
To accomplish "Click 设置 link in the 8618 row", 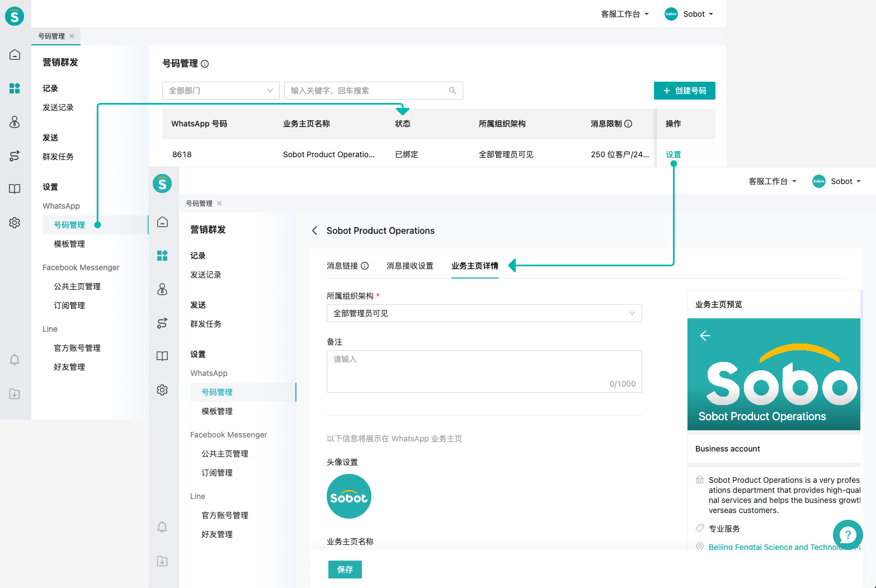I will click(x=674, y=154).
